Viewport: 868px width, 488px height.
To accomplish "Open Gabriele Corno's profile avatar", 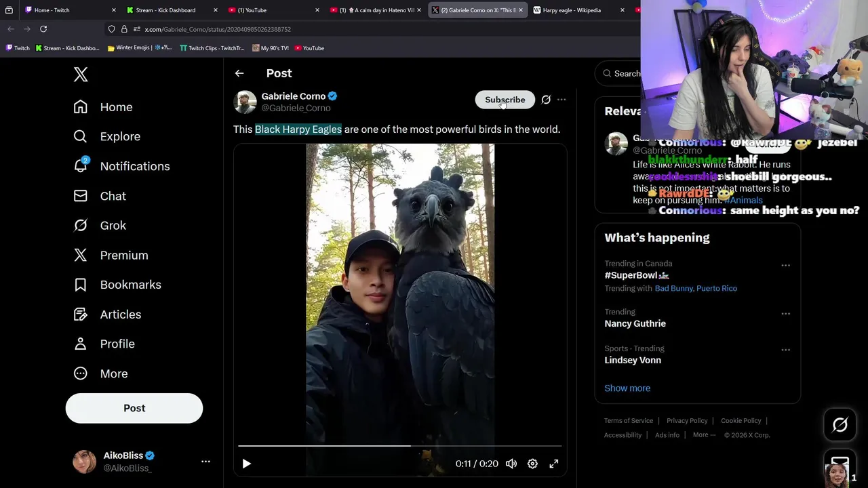I will (x=245, y=102).
